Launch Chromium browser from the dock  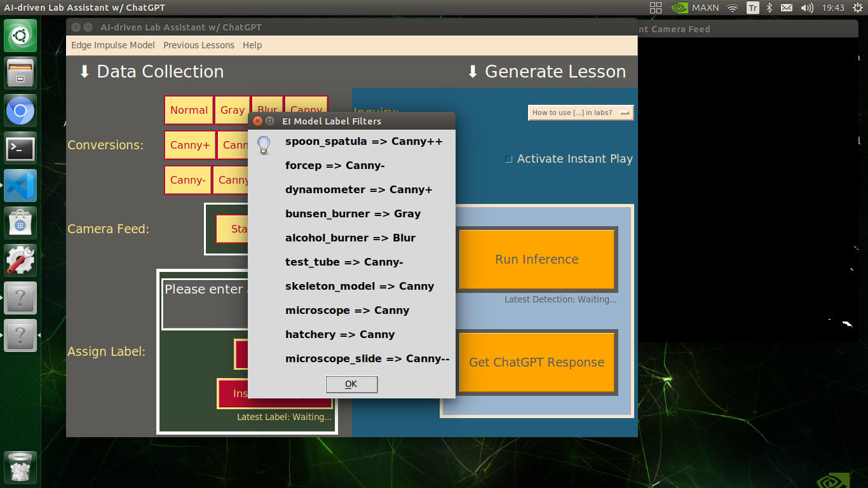click(x=20, y=111)
